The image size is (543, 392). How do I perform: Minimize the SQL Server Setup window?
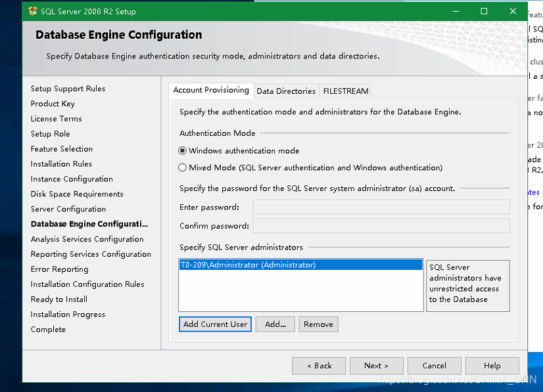(456, 11)
